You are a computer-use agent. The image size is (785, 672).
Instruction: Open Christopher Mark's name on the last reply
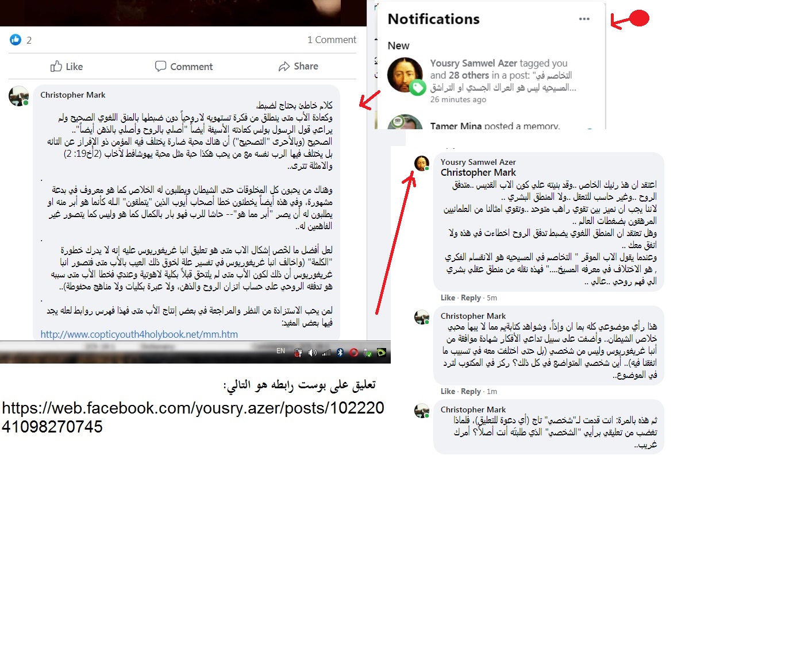coord(473,410)
